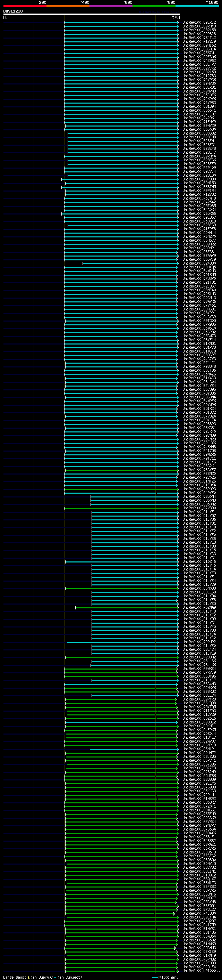Image resolution: width=222 pixels, height=980 pixels.
Task: Select the label UniRef100_A2DLF4
Action: pyautogui.click(x=199, y=967)
